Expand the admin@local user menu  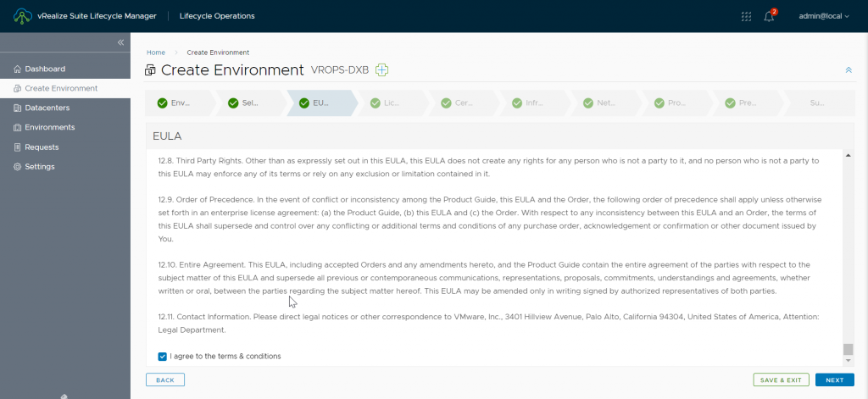point(824,16)
